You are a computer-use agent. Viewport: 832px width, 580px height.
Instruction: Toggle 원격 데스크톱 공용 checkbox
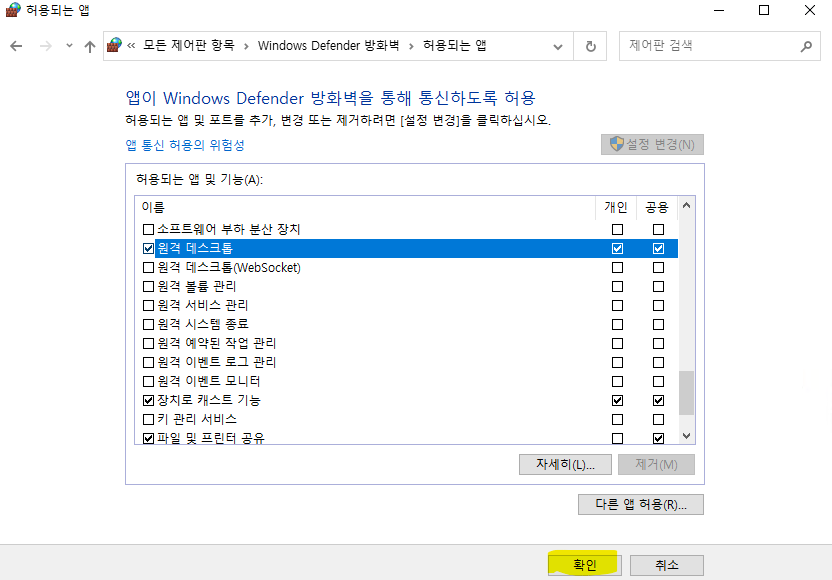pos(658,248)
